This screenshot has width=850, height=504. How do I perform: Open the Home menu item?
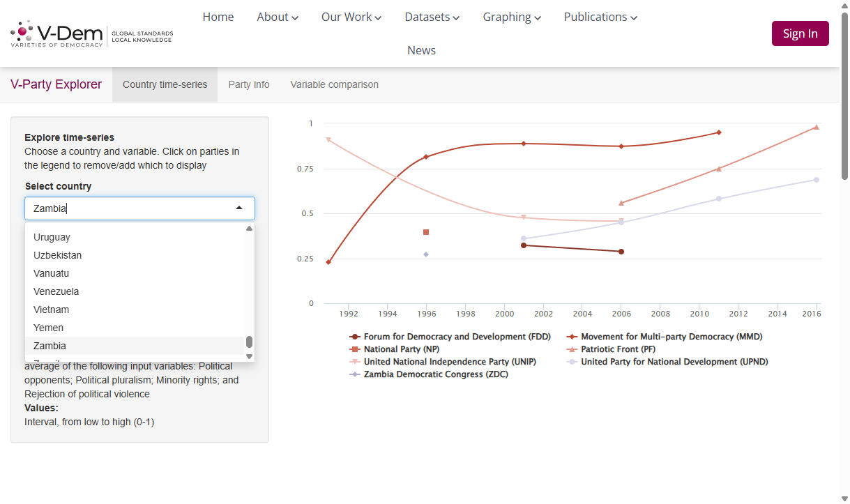click(218, 17)
